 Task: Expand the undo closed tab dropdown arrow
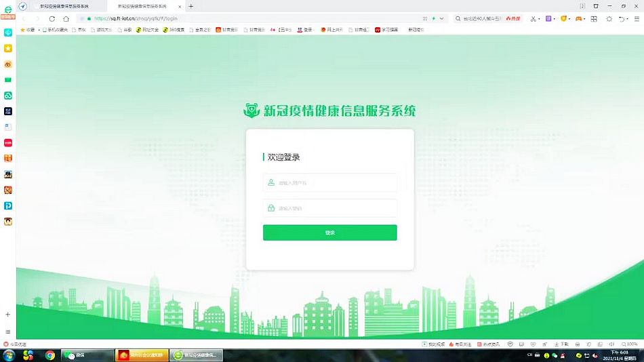click(x=628, y=18)
